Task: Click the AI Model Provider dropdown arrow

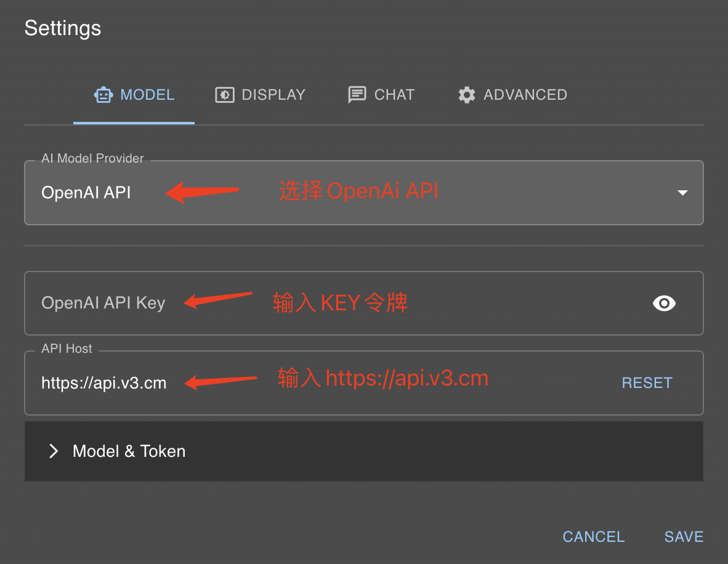Action: coord(682,193)
